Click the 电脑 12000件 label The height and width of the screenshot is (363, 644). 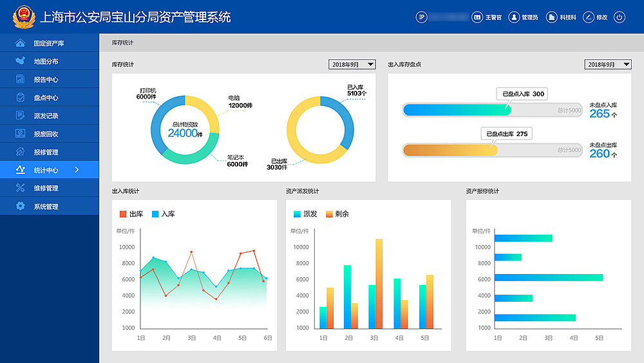[240, 102]
